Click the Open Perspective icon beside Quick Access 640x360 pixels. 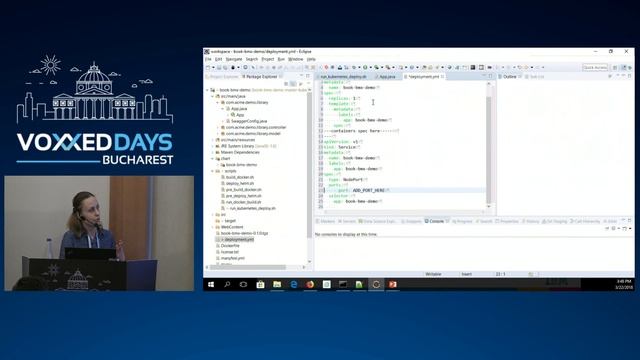pos(616,67)
